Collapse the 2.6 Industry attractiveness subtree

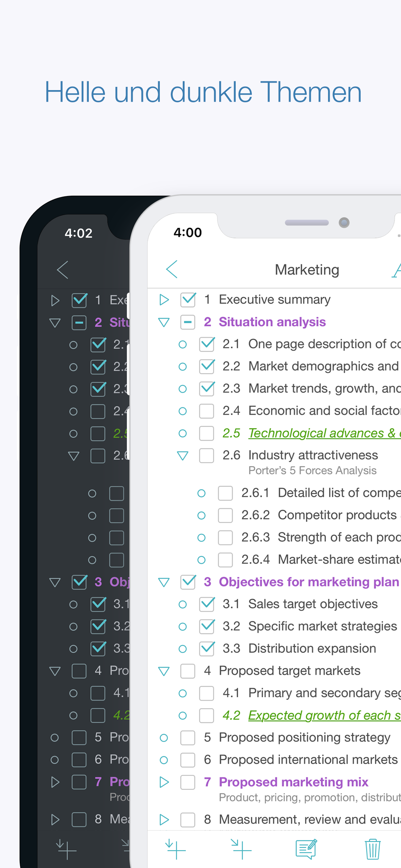[183, 456]
